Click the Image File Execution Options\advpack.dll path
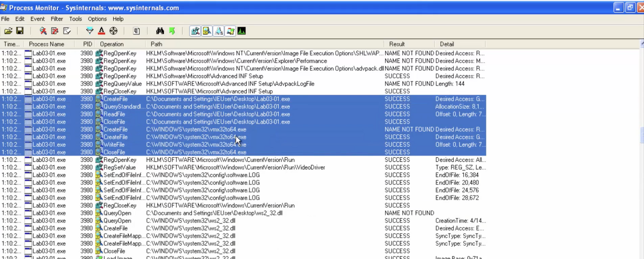The width and height of the screenshot is (644, 259). click(x=265, y=69)
